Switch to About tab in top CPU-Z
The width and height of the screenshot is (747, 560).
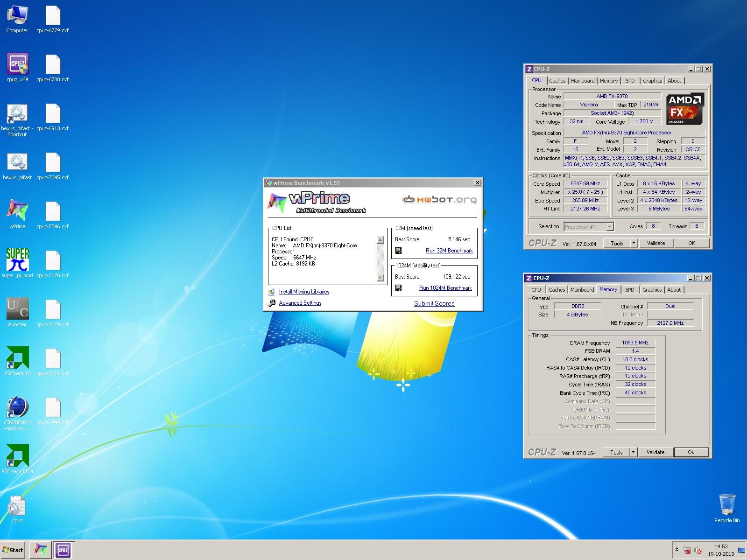click(674, 81)
